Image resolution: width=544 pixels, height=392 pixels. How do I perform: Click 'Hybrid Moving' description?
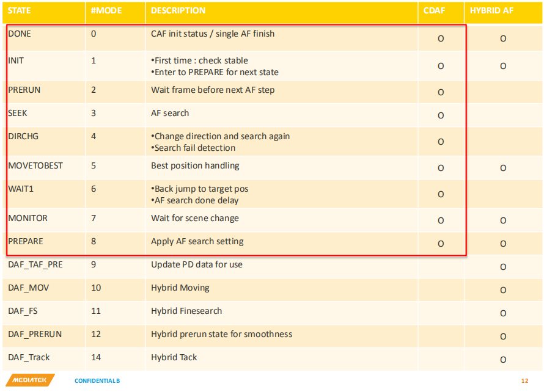point(180,288)
